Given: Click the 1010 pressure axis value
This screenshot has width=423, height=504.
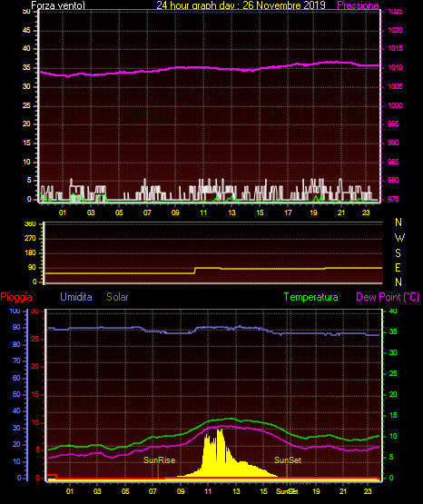Looking at the screenshot, I should click(395, 67).
